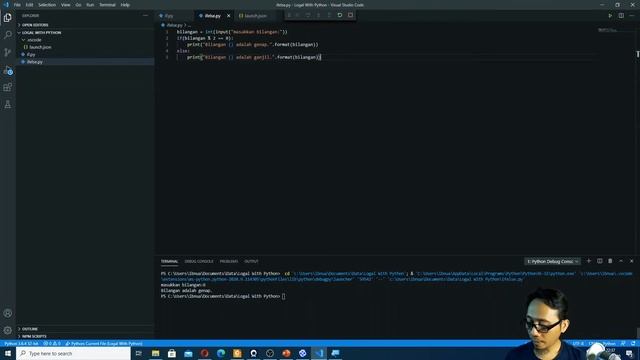Viewport: 640px width, 360px height.
Task: Open the Python Debug Console terminal dropdown
Action: click(x=552, y=261)
